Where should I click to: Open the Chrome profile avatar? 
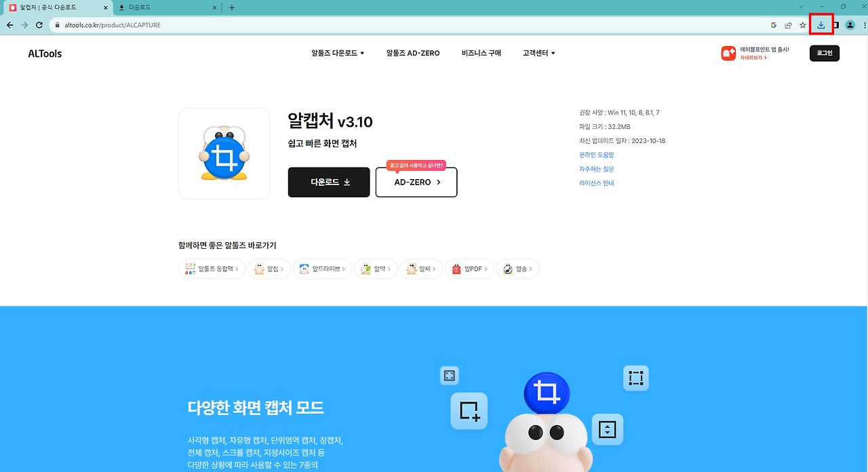point(850,25)
